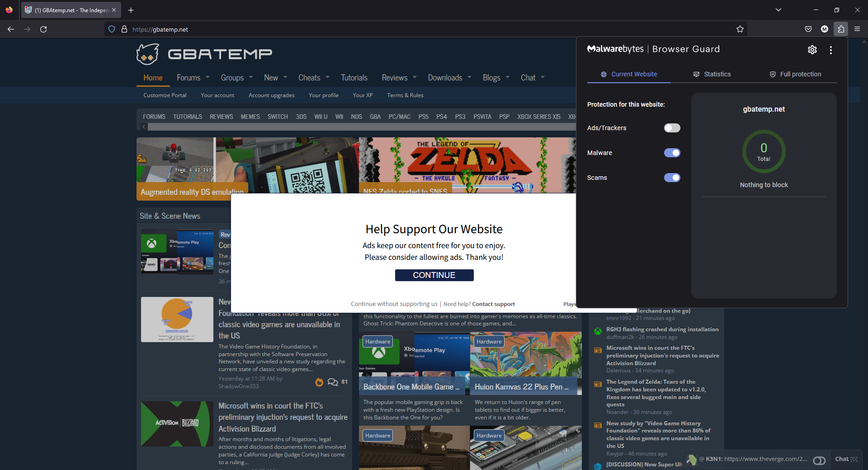
Task: Click the category bar horizontal scrollbar
Action: pyautogui.click(x=362, y=127)
